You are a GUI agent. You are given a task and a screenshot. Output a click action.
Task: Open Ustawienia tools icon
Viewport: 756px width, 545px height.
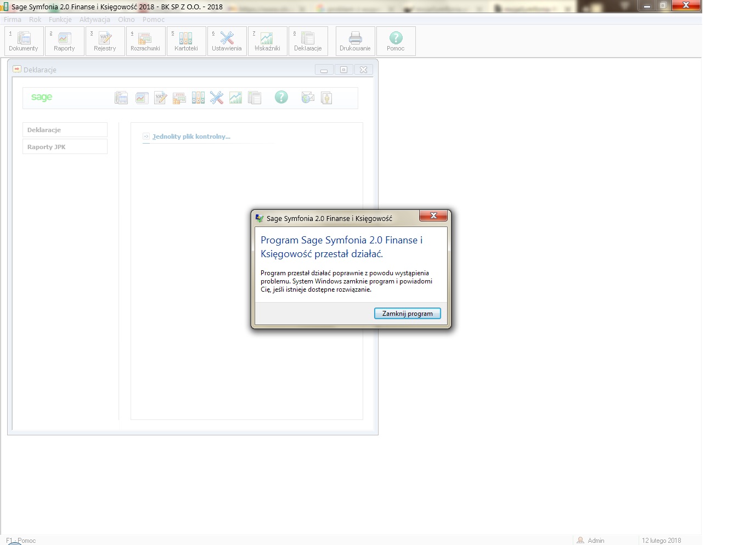point(227,41)
